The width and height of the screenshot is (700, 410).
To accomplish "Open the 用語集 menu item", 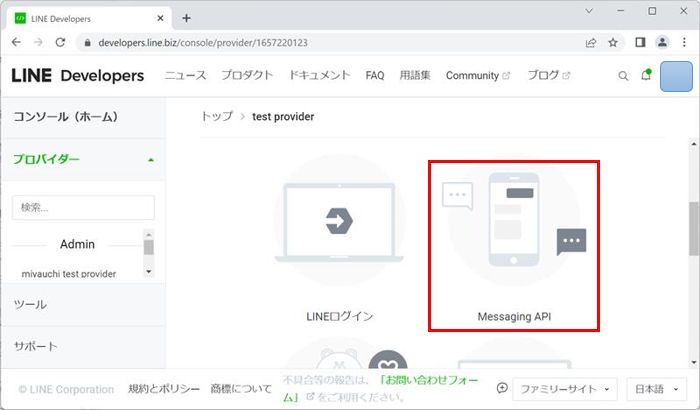I will pos(415,75).
